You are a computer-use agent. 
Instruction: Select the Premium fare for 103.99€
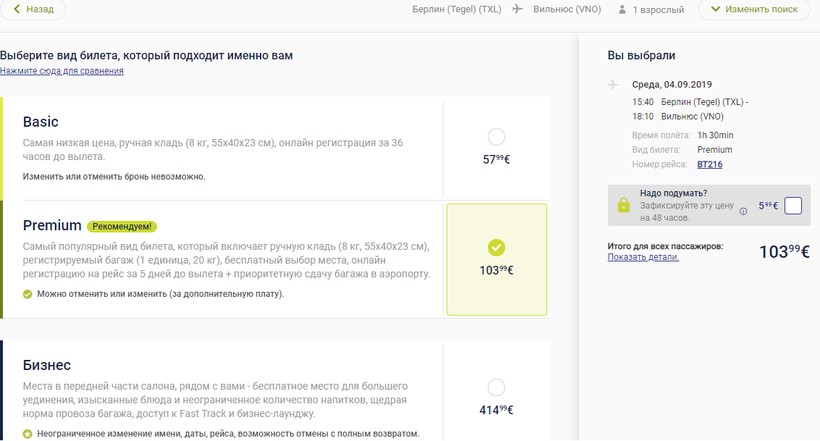click(x=496, y=248)
